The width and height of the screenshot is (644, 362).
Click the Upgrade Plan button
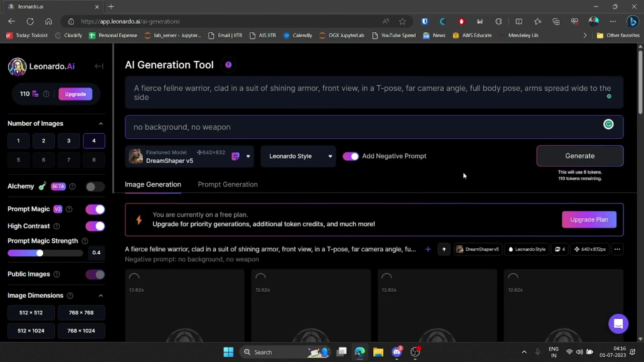(x=589, y=220)
